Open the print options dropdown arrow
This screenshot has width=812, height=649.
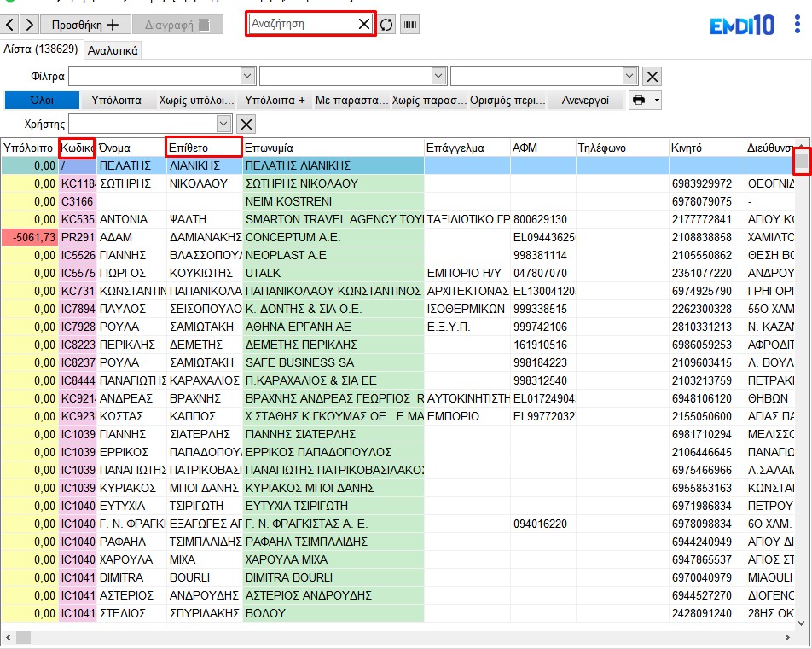(657, 100)
